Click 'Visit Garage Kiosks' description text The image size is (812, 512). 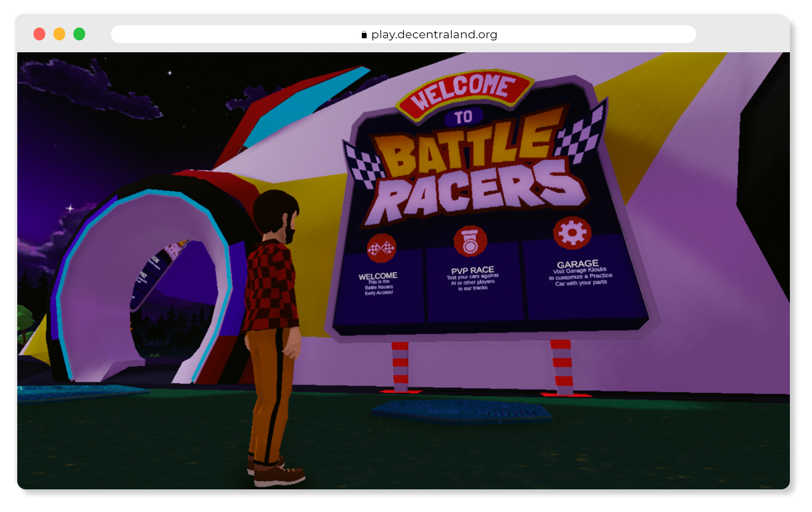[580, 270]
